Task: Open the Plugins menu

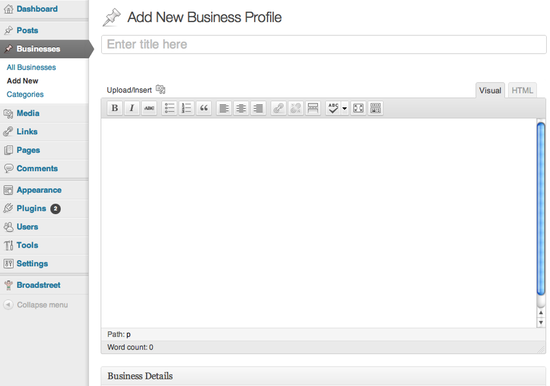Action: pos(31,208)
